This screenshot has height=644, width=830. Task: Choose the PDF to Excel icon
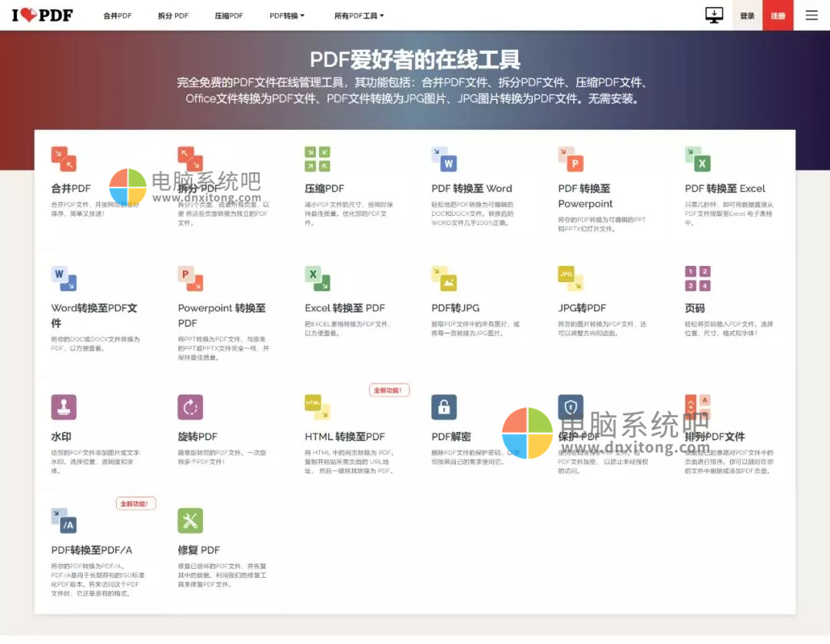[x=698, y=159]
